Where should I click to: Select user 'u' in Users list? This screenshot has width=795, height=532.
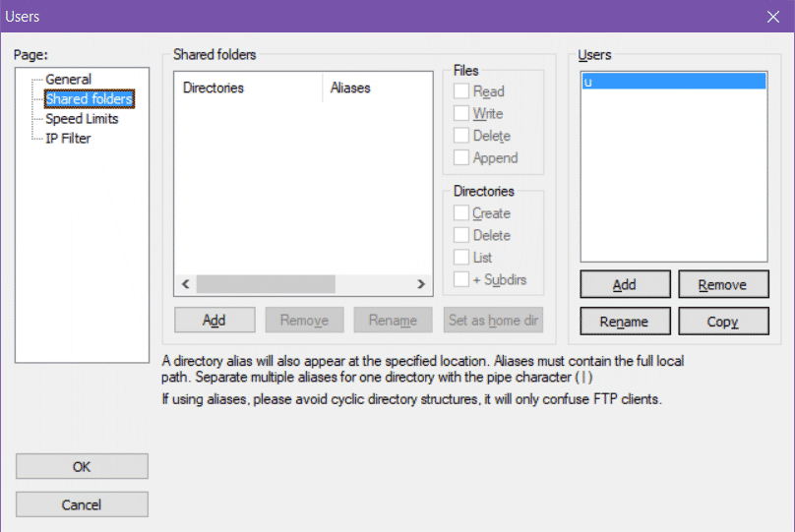673,83
